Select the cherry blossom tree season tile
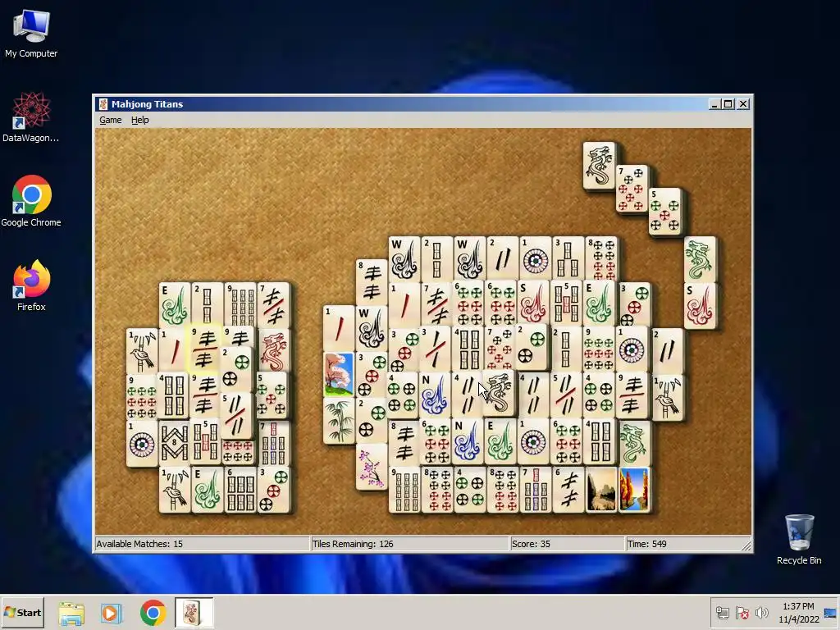 339,374
